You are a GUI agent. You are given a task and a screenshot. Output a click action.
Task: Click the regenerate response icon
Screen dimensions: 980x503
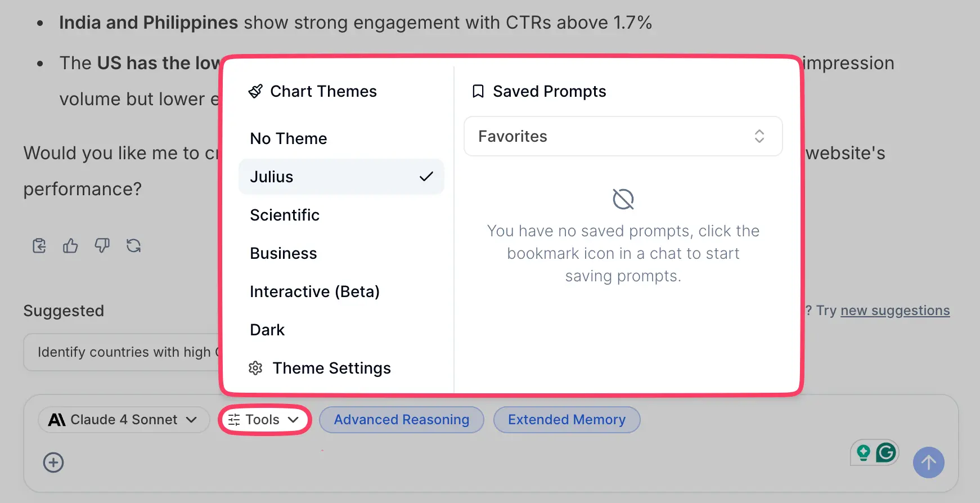[133, 246]
